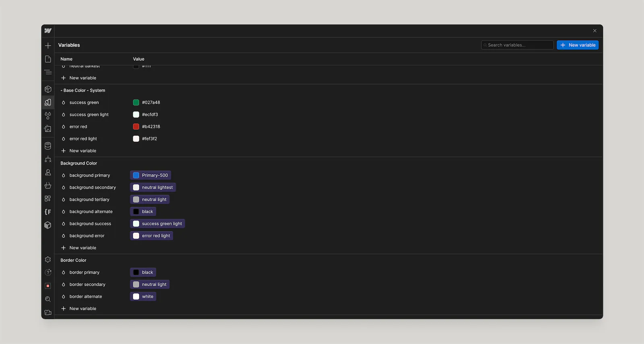Add new variable below neutral darkest row
Viewport: 644px width, 344px height.
[78, 78]
